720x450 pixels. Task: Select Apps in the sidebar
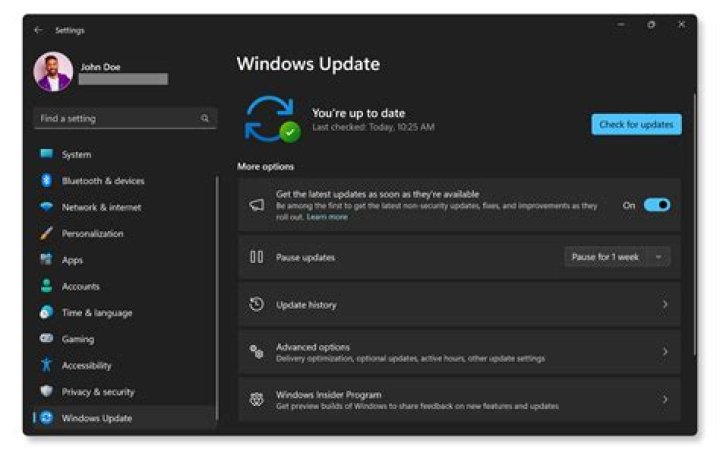click(72, 260)
